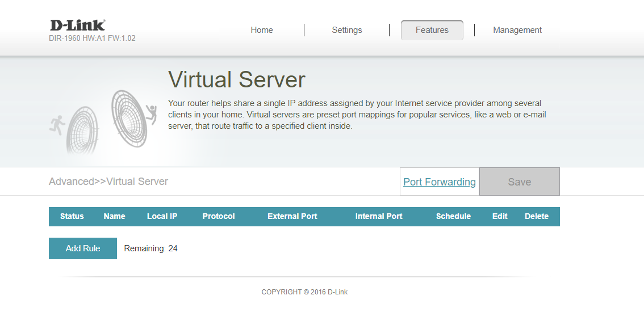Click the copyright 2016 D-Link footer
The image size is (644, 329).
[x=304, y=292]
